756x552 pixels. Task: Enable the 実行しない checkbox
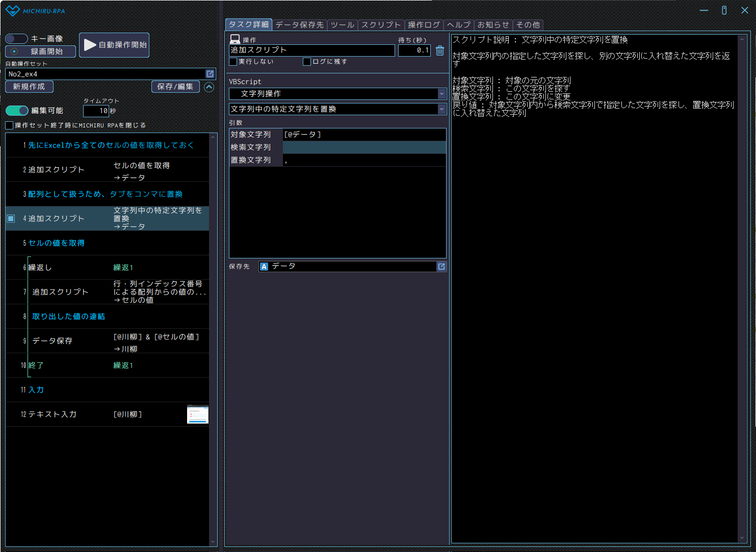pyautogui.click(x=233, y=62)
